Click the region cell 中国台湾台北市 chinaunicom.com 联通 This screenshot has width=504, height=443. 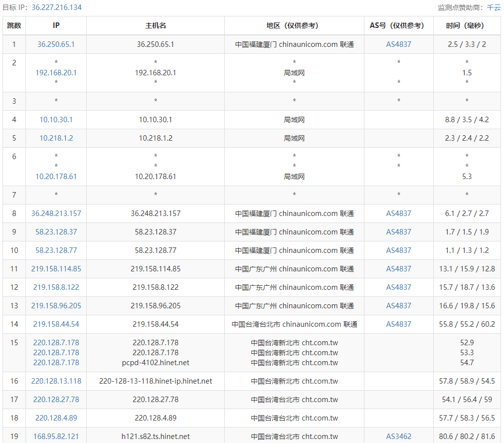(x=295, y=324)
